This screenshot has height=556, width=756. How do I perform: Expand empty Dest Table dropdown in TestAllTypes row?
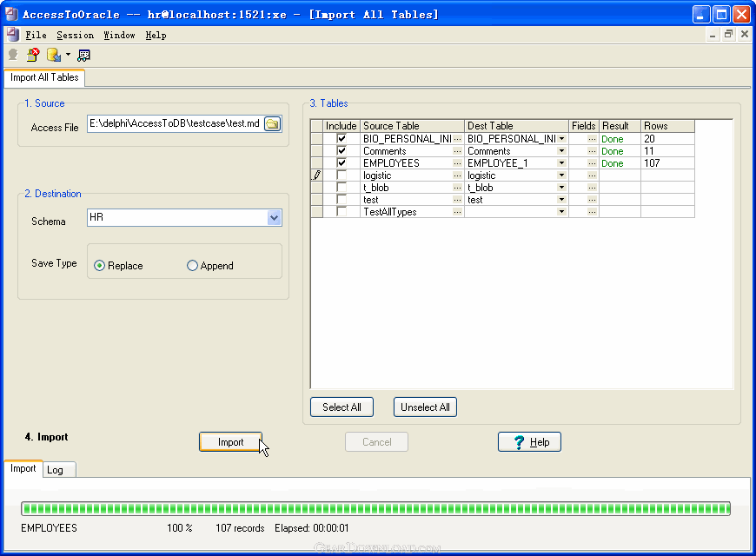pos(561,212)
